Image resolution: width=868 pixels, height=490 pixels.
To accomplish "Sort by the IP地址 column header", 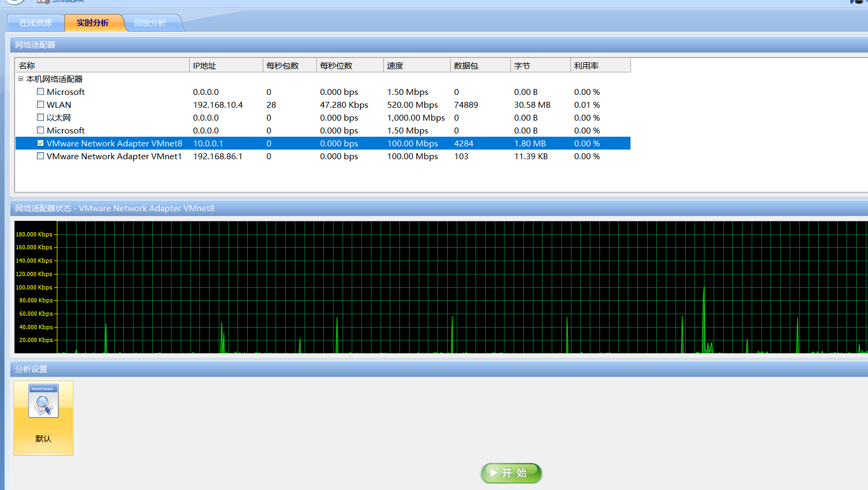I will [x=226, y=65].
